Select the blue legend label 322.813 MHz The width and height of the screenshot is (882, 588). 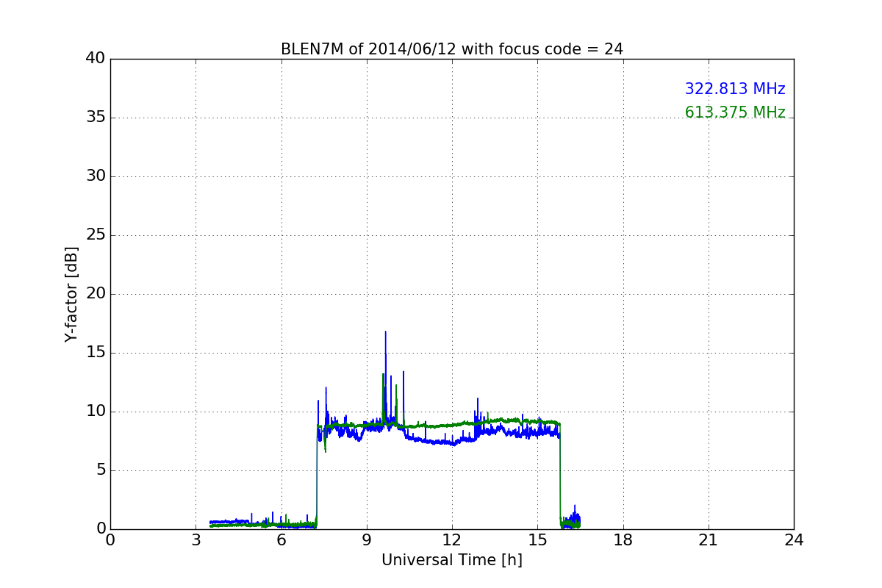click(735, 89)
